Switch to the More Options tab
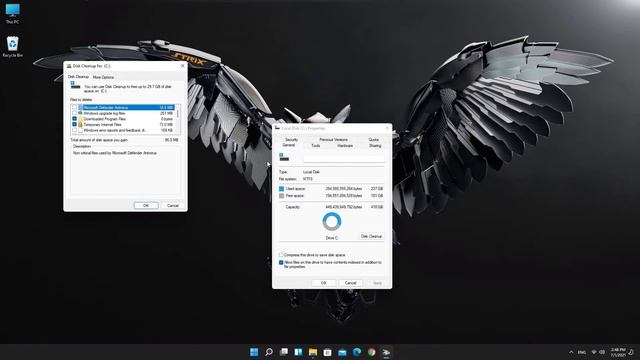Image resolution: width=640 pixels, height=360 pixels. pyautogui.click(x=103, y=77)
